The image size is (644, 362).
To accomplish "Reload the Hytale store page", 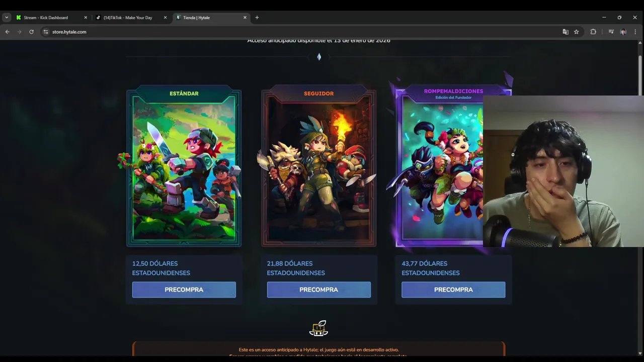I will click(31, 32).
